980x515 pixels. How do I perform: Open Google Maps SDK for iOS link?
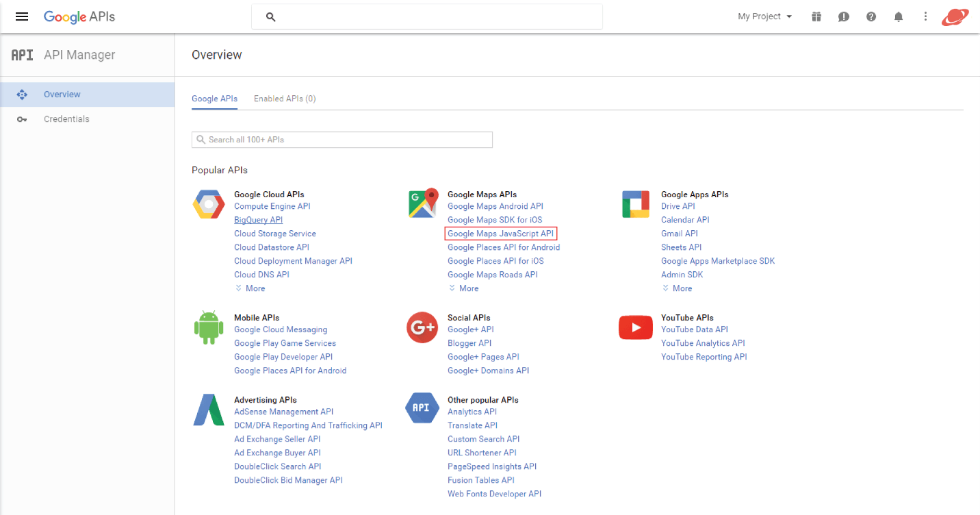(495, 220)
